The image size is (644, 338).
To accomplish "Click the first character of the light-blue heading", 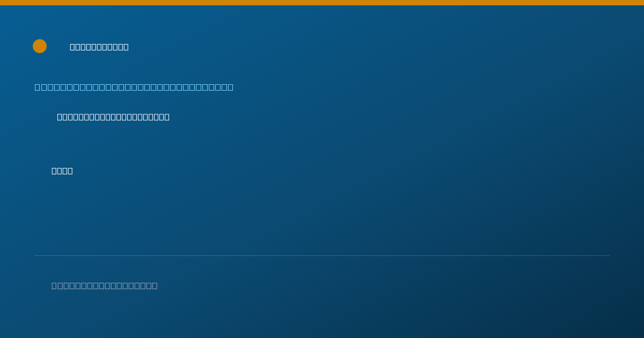I will [38, 87].
